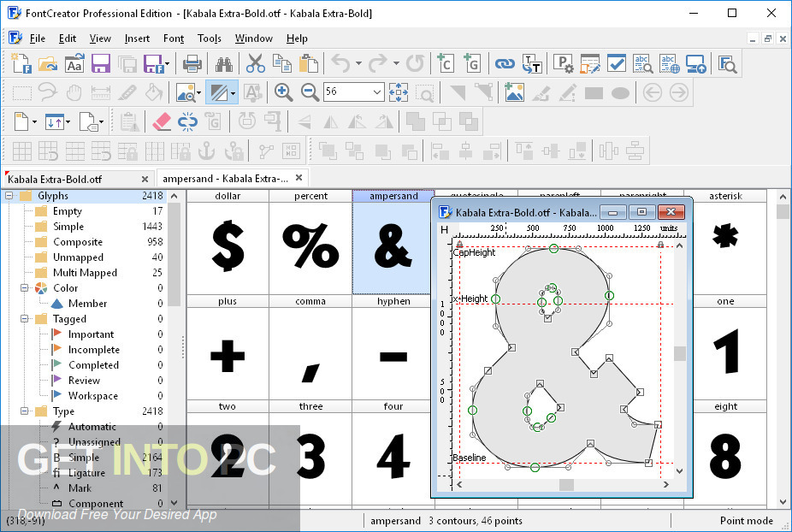Image resolution: width=792 pixels, height=532 pixels.
Task: Select the Hand pan tool
Action: 74,92
